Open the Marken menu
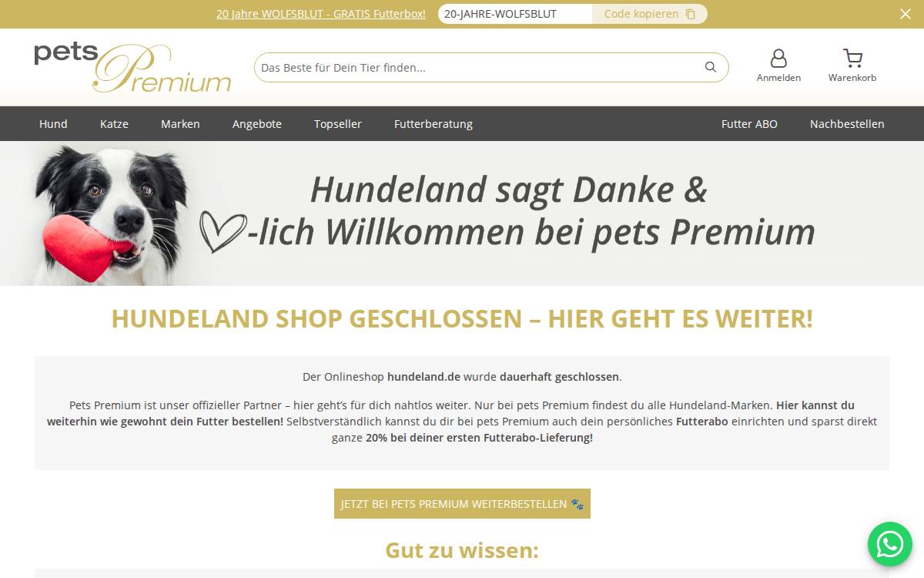Image resolution: width=924 pixels, height=578 pixels. point(180,123)
